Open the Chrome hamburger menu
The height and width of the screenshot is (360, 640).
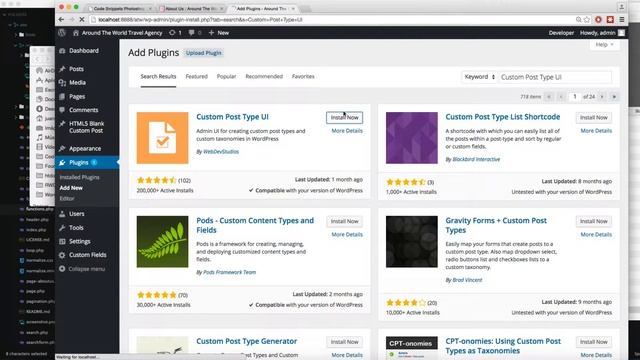coord(622,20)
